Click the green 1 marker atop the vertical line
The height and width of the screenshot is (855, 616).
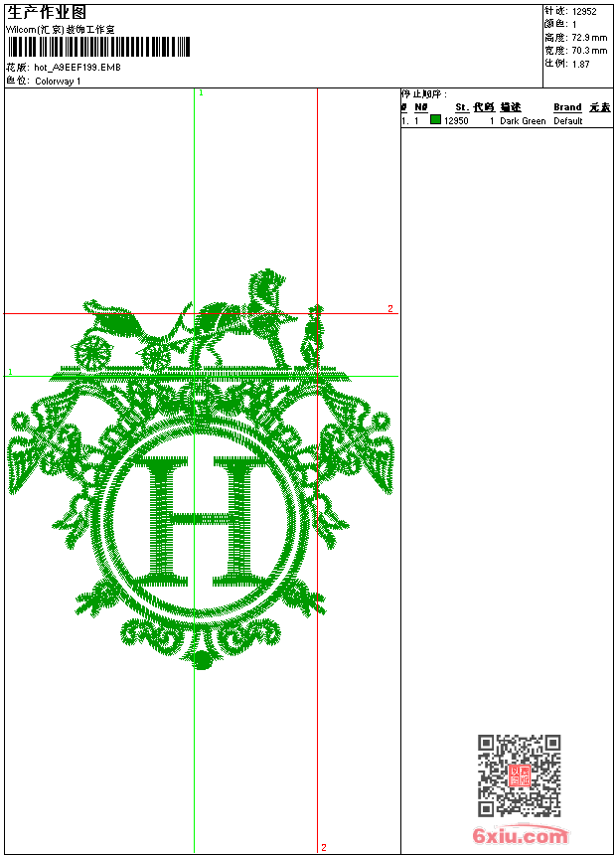(x=201, y=93)
